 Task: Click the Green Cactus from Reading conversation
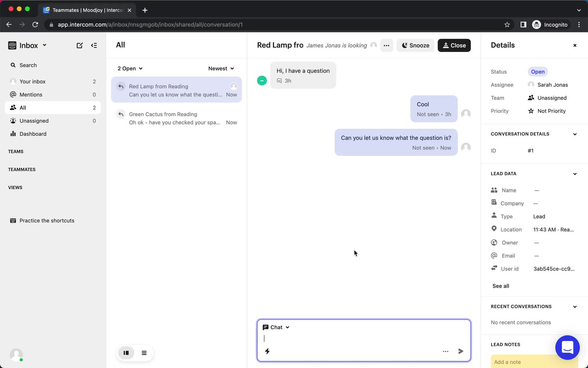pyautogui.click(x=176, y=118)
